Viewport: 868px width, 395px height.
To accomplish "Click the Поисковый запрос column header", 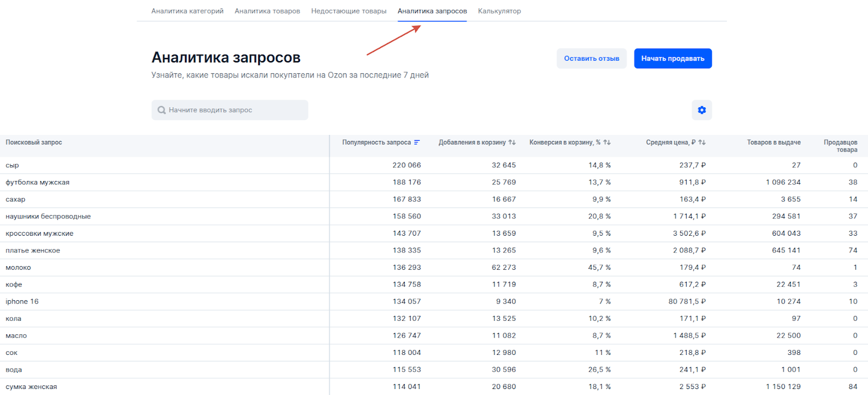I will tap(34, 143).
